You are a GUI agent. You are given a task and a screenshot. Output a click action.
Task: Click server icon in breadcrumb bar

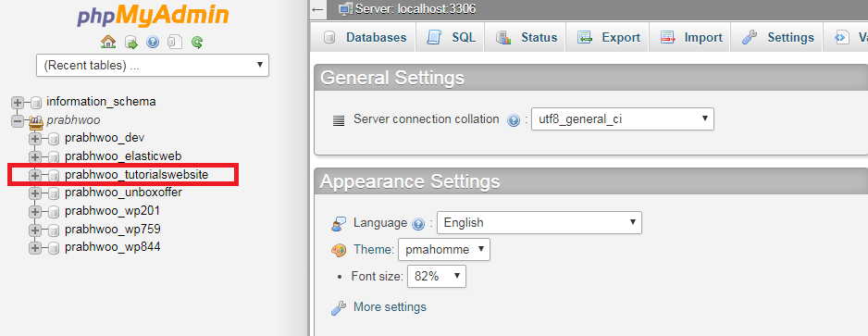coord(345,9)
